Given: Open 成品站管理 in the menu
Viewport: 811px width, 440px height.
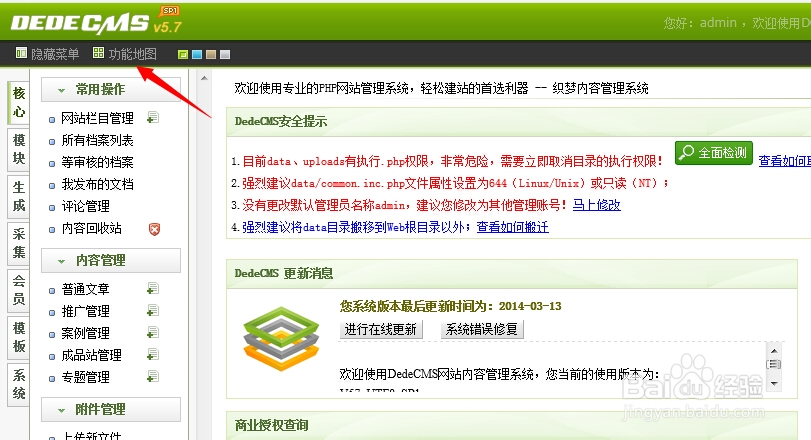Looking at the screenshot, I should point(92,355).
